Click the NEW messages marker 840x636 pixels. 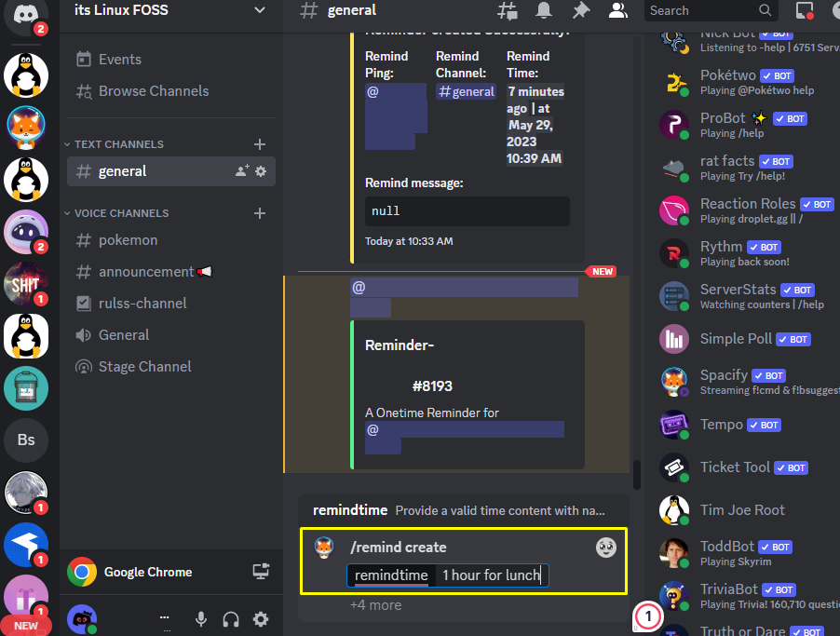click(x=602, y=272)
